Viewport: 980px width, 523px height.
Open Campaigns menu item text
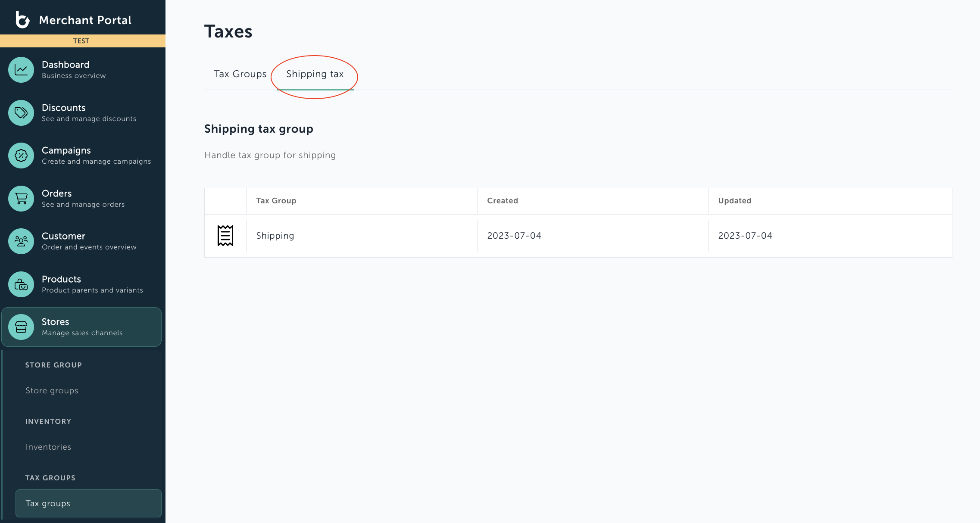click(x=66, y=151)
